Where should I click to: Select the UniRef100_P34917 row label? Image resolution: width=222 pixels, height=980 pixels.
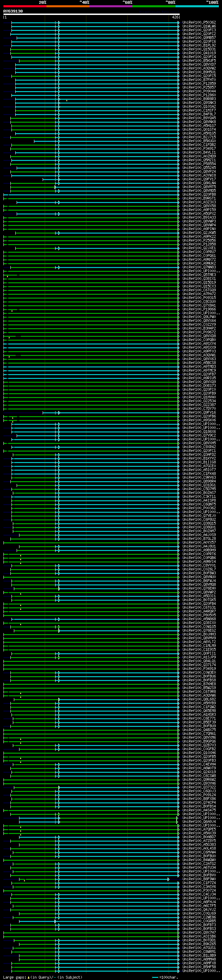[199, 149]
